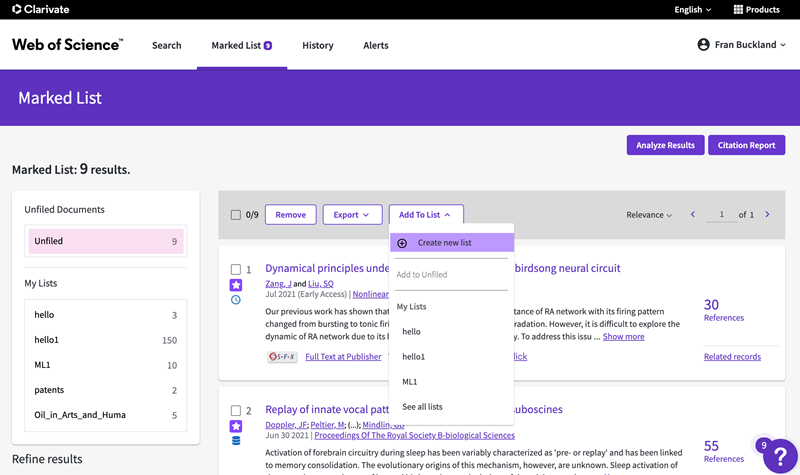Open author link Zang, J
The width and height of the screenshot is (800, 475).
click(x=278, y=284)
